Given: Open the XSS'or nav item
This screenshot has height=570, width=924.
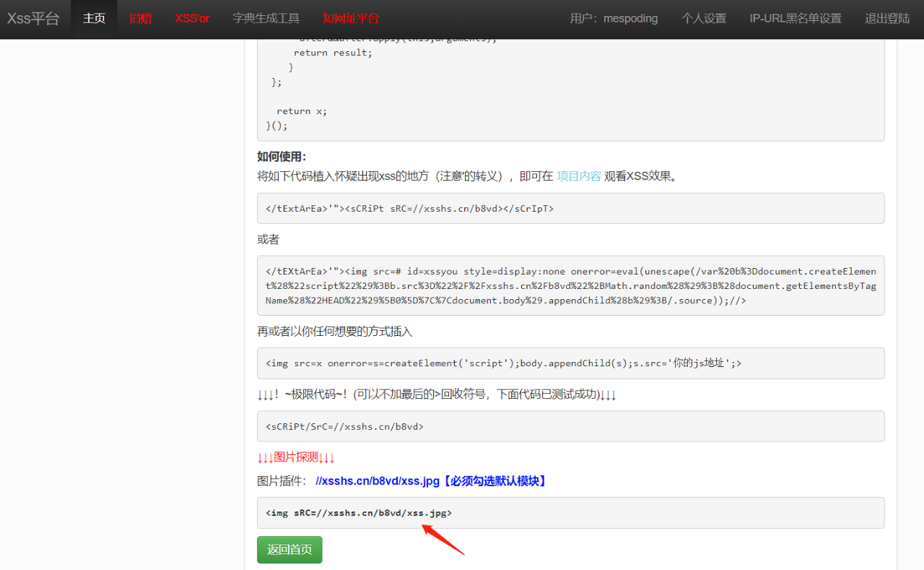Looking at the screenshot, I should (192, 19).
